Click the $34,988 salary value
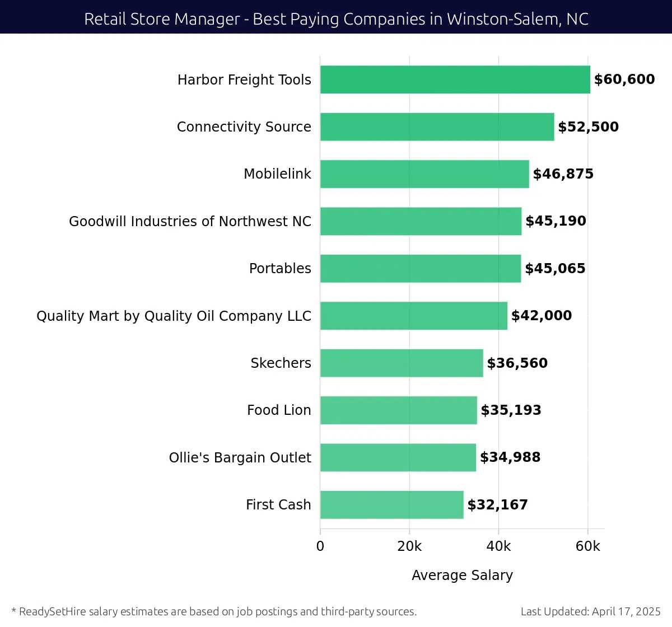This screenshot has height=627, width=672. point(511,457)
